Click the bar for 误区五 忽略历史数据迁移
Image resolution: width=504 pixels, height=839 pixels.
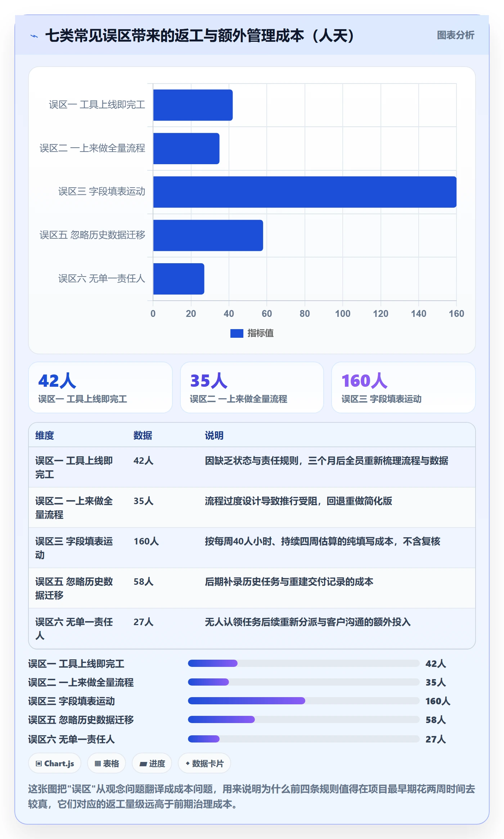coord(208,235)
